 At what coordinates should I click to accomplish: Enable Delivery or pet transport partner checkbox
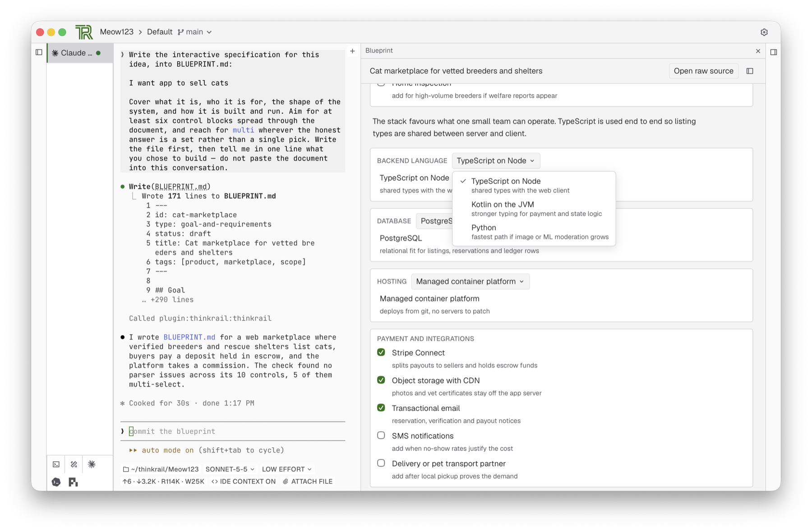click(381, 463)
